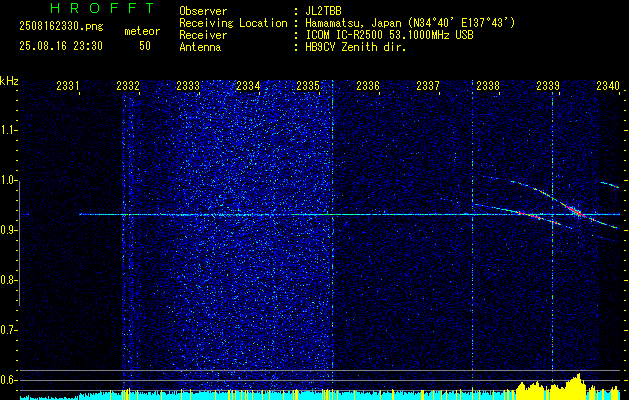Viewport: 629px width, 400px height.
Task: Click the bright meteor echo crossing near 2339
Action: [576, 211]
